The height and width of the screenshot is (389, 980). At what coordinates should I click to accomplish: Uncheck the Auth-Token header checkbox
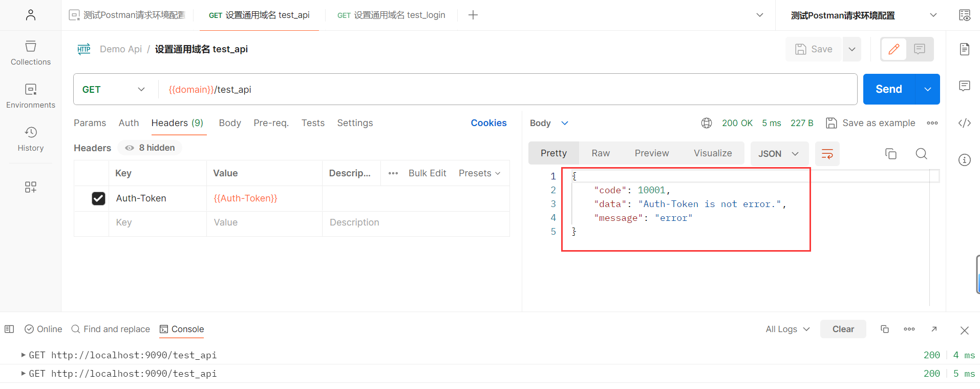pos(98,198)
